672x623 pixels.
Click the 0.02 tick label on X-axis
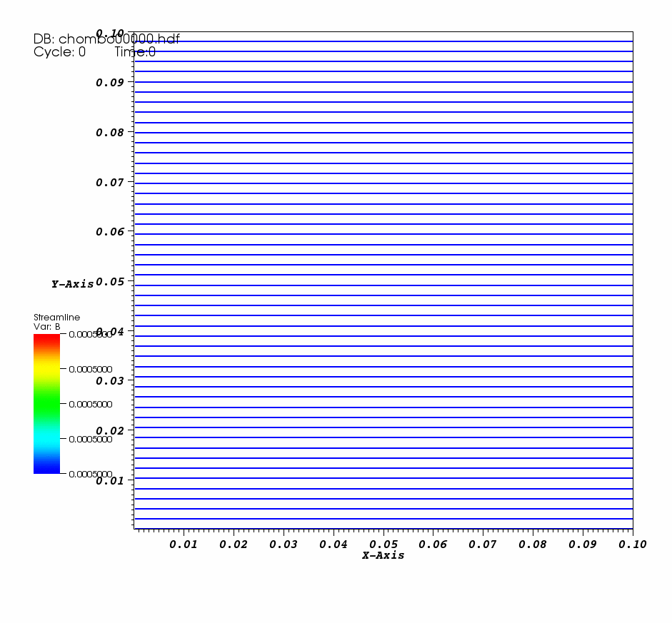pyautogui.click(x=234, y=545)
